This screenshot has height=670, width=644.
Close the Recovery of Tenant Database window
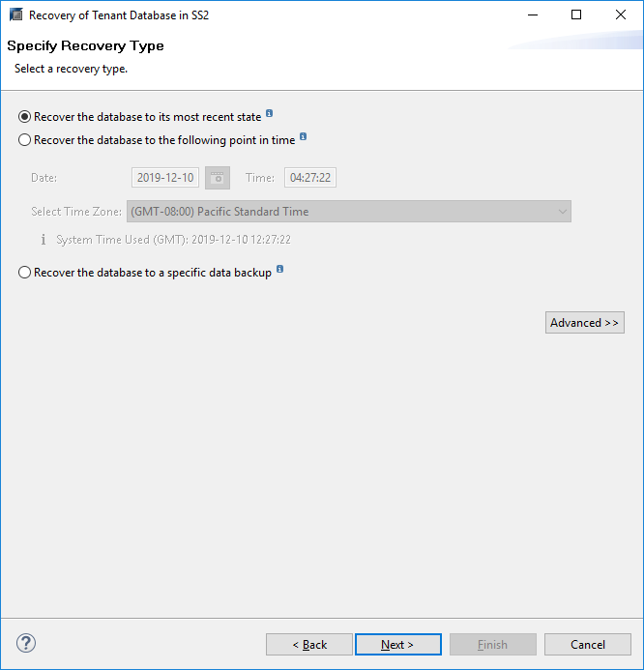click(x=621, y=15)
